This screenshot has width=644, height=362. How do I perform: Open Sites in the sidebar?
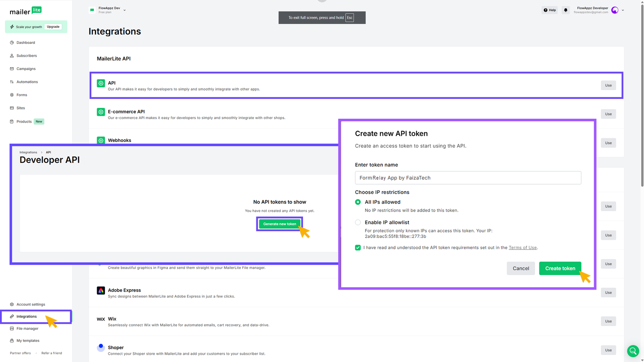21,108
